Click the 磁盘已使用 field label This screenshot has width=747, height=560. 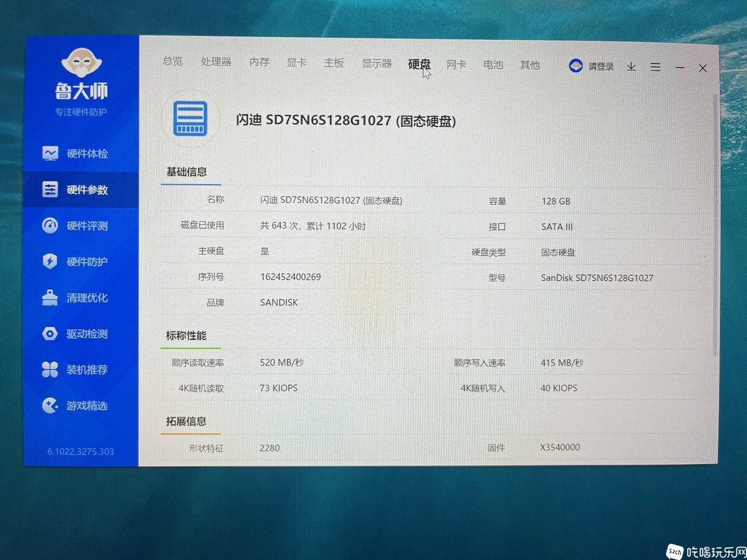coord(202,225)
